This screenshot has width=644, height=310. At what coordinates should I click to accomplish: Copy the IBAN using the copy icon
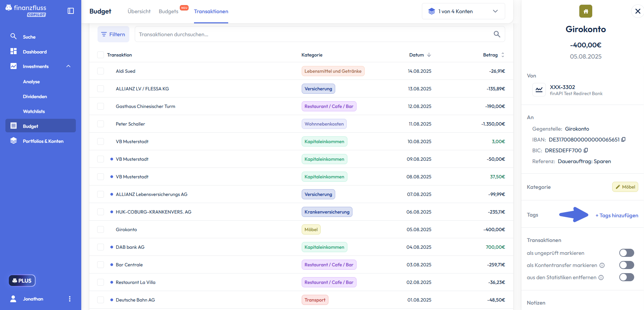point(623,139)
